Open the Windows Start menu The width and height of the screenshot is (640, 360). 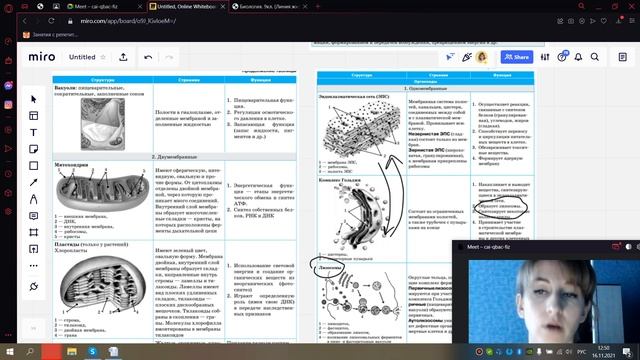(x=9, y=352)
